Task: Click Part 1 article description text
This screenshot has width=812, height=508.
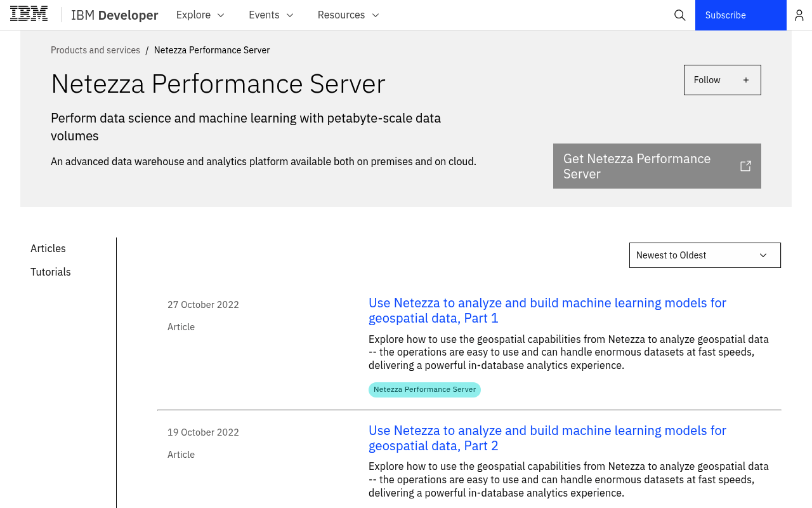Action: click(568, 352)
